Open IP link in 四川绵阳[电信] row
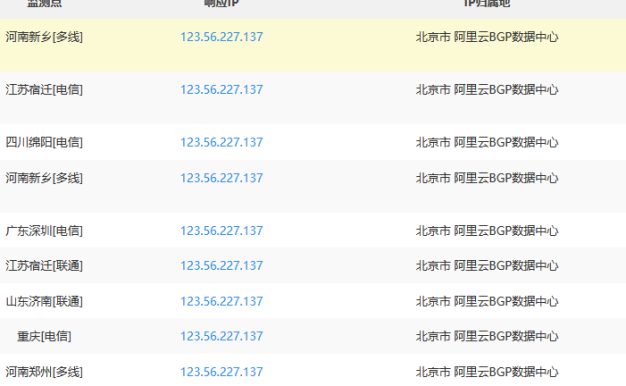The height and width of the screenshot is (386, 626). coord(222,143)
